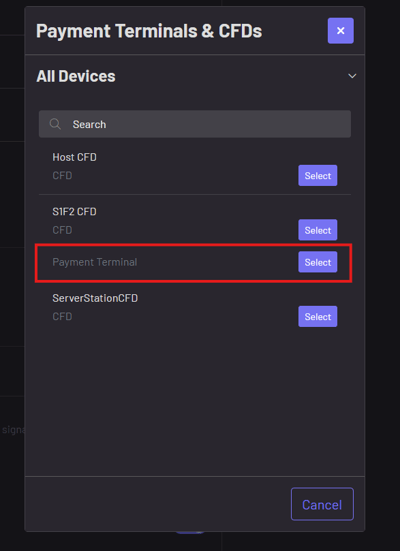This screenshot has height=551, width=400.
Task: Click the All Devices heading
Action: [76, 76]
